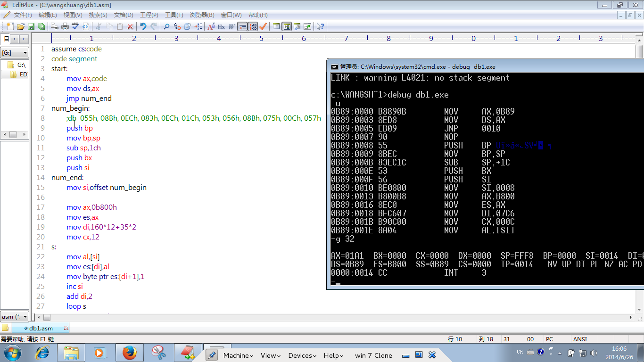This screenshot has height=362, width=644.
Task: Open the VirtualBox Help menu
Action: [334, 355]
